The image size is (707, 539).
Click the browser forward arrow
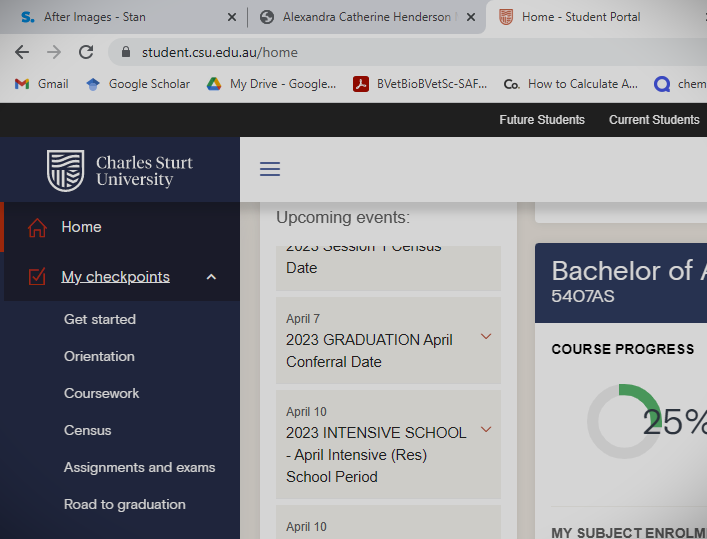point(54,52)
